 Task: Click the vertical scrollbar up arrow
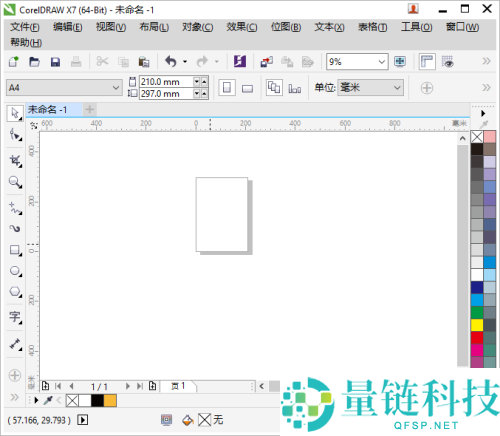[x=463, y=138]
